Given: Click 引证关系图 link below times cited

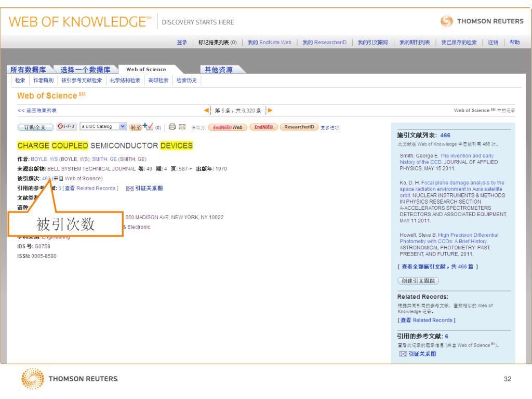Looking at the screenshot, I should tap(149, 188).
